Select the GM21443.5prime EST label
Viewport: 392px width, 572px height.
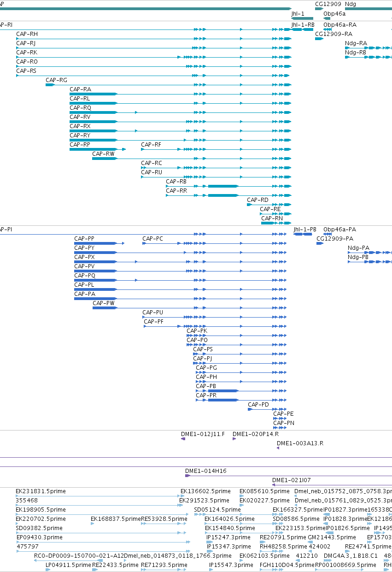332,537
